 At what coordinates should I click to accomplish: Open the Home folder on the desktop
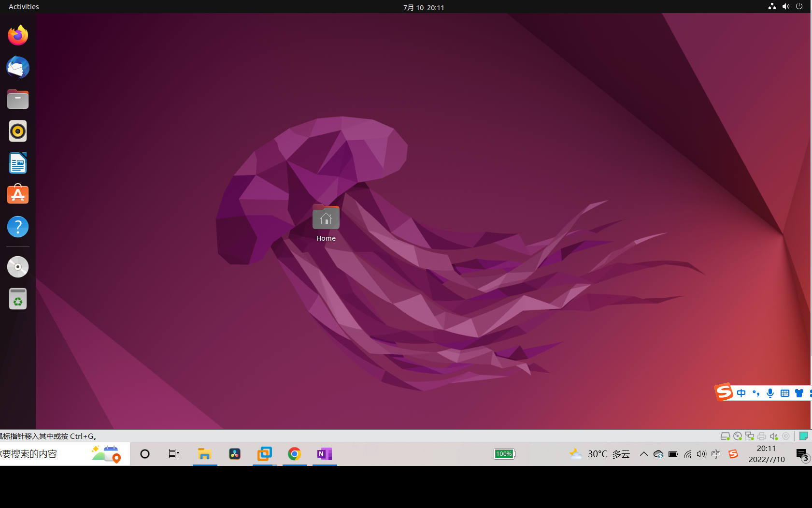coord(326,223)
